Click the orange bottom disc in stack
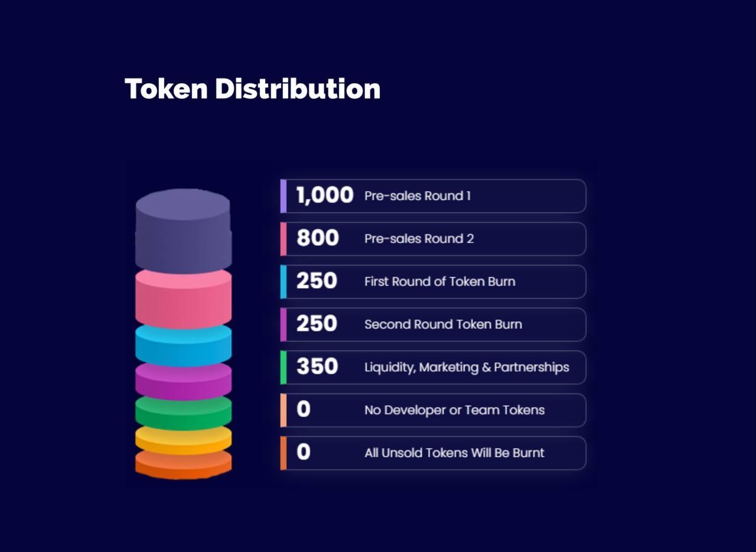 pyautogui.click(x=183, y=465)
